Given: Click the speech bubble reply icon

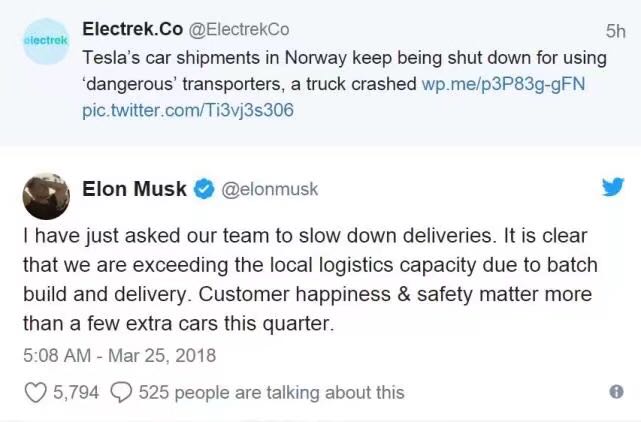Looking at the screenshot, I should point(122,392).
